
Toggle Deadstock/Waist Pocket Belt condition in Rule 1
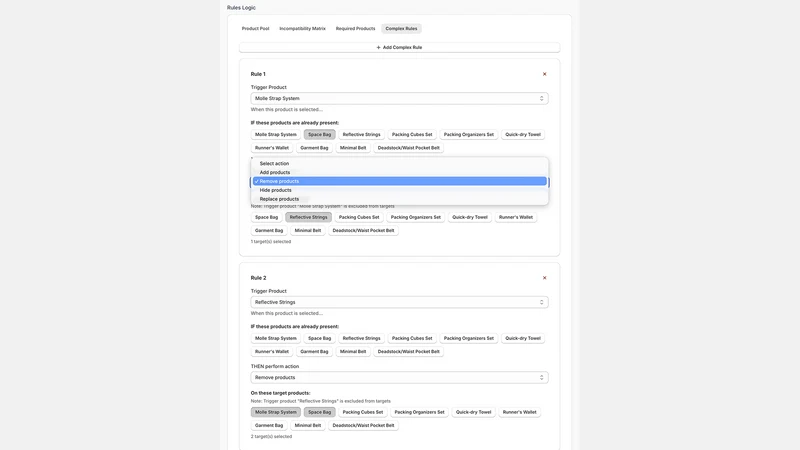click(x=409, y=148)
